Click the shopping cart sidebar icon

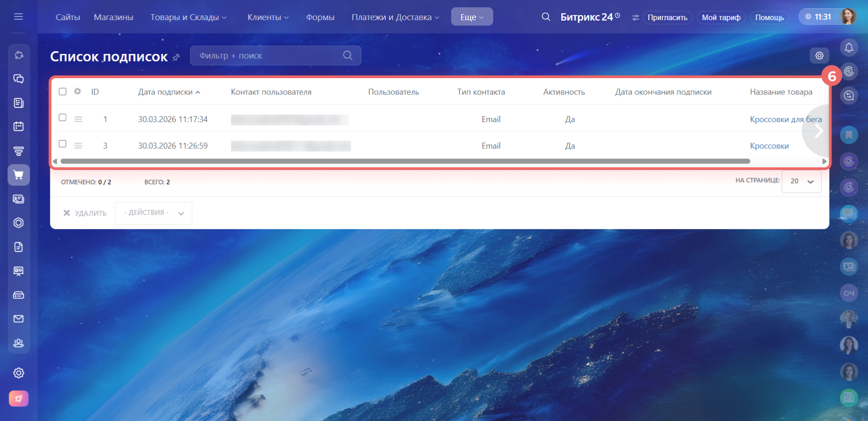(19, 175)
